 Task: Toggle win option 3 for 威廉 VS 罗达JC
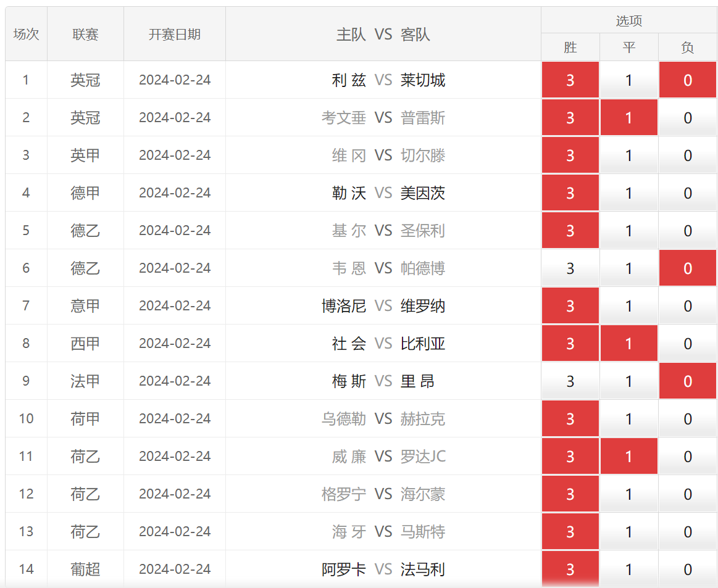(570, 456)
